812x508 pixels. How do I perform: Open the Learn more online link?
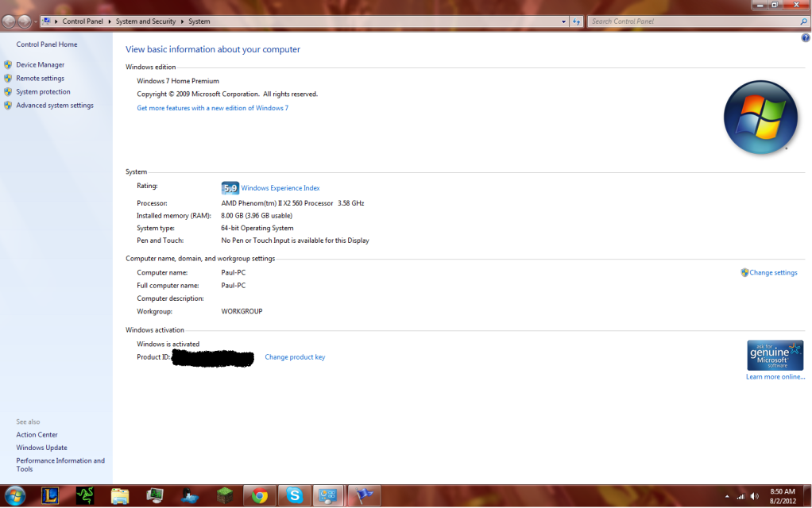pos(775,376)
